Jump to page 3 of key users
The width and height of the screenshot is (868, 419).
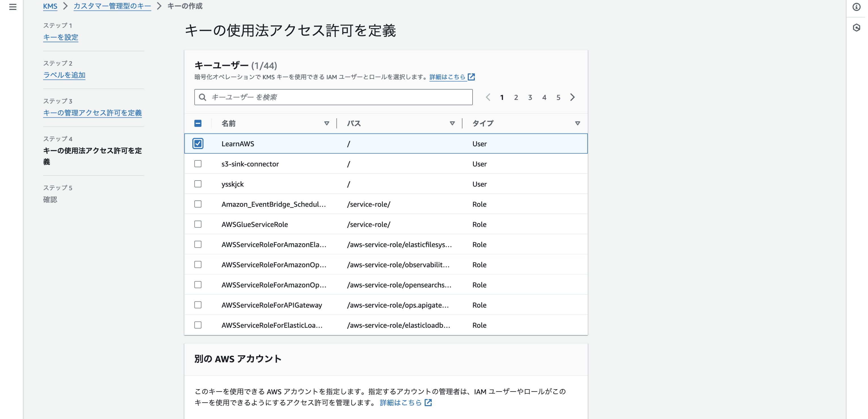pyautogui.click(x=530, y=97)
